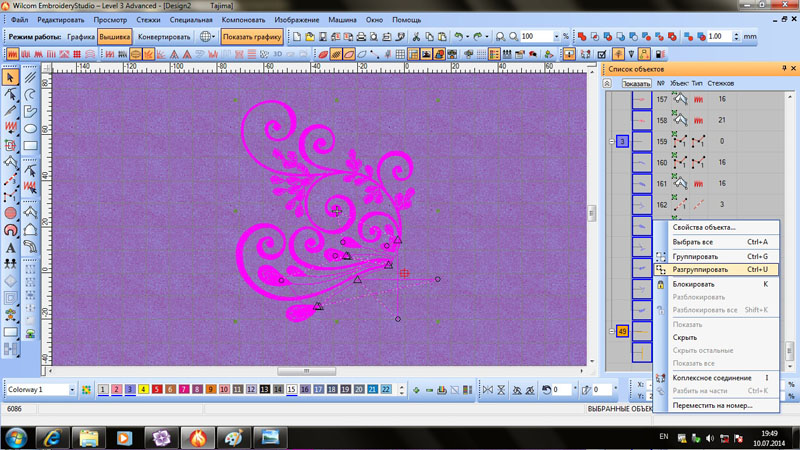The width and height of the screenshot is (800, 450).
Task: Choose Разгруппировать from context menu
Action: pyautogui.click(x=706, y=270)
